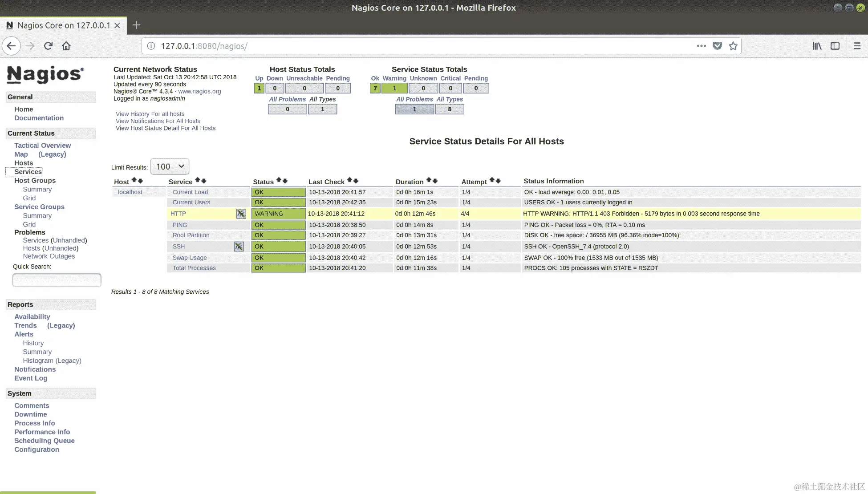Viewport: 868px width, 494px height.
Task: Open www.nagios.org link
Action: [x=199, y=91]
